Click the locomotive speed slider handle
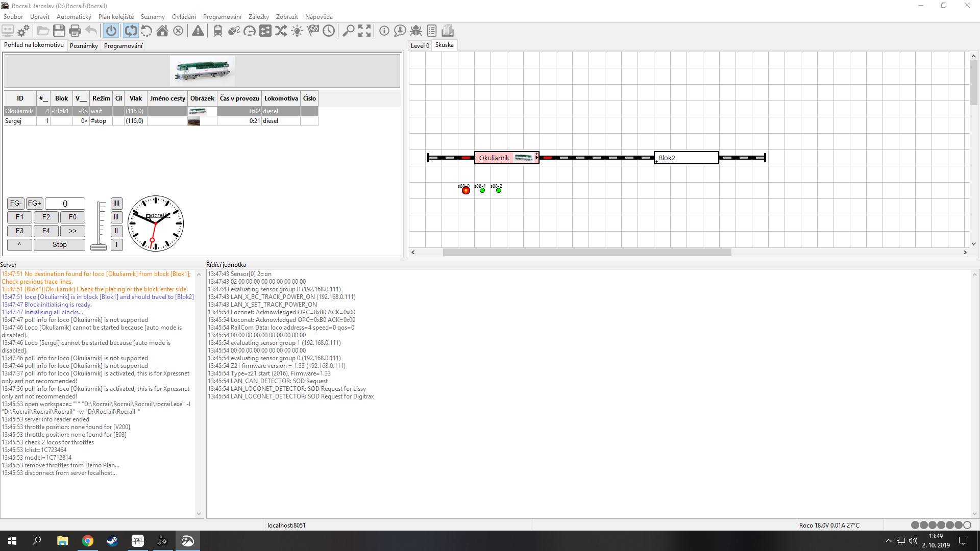This screenshot has height=551, width=980. tap(99, 247)
